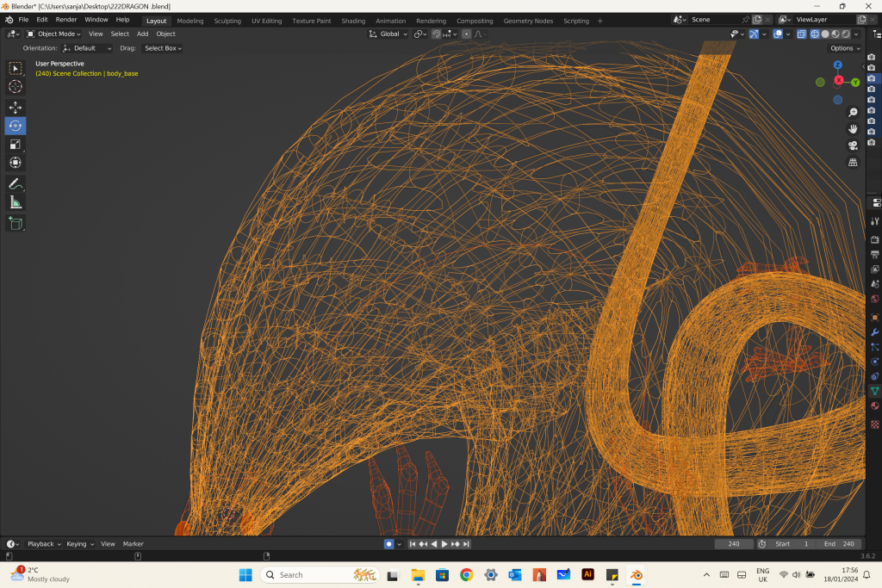Jump to the end frame

point(466,544)
